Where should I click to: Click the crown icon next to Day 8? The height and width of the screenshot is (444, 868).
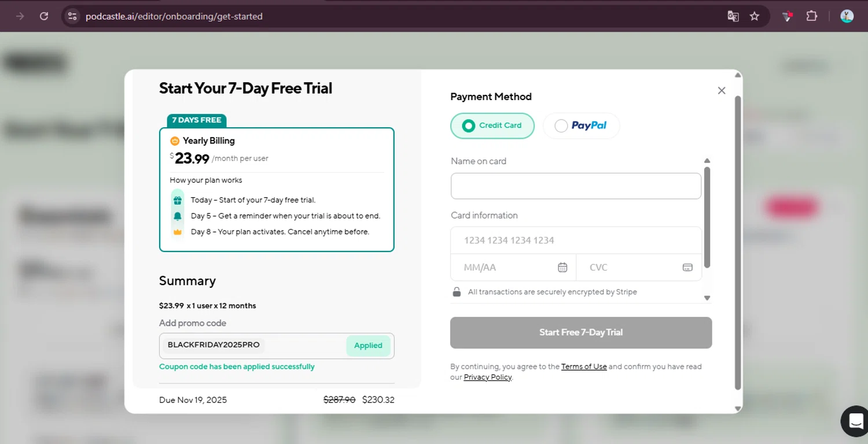[x=178, y=232]
